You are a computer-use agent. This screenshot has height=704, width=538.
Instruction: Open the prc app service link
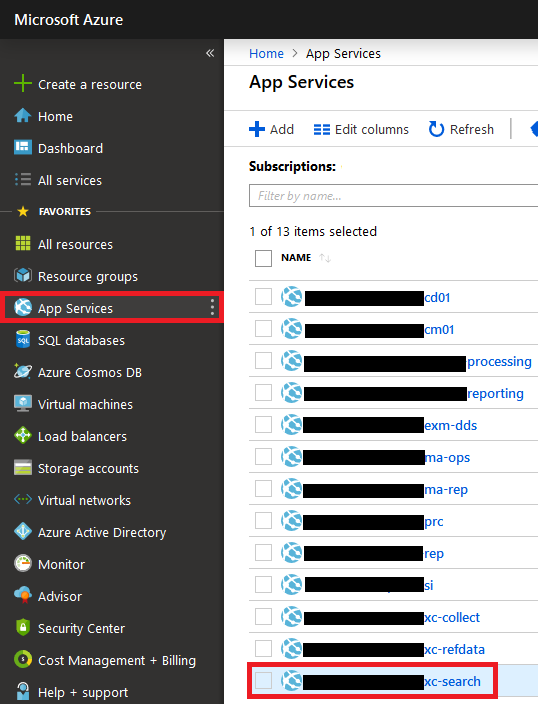pyautogui.click(x=434, y=522)
